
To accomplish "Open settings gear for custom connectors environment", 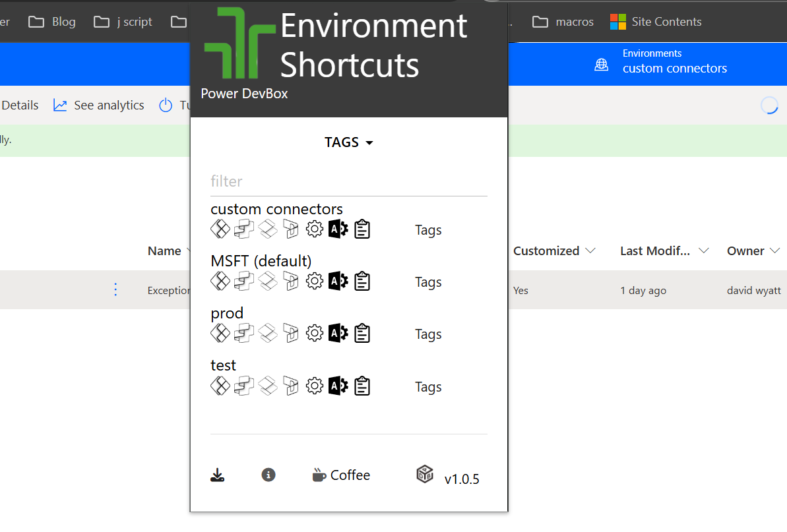I will [315, 229].
